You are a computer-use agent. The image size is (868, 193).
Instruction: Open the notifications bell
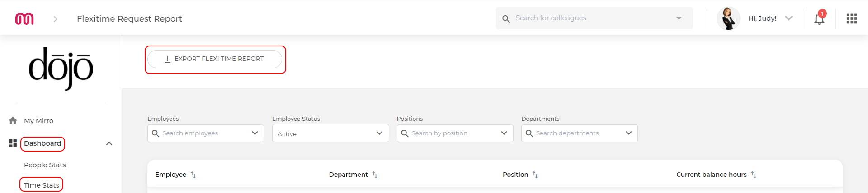(819, 18)
